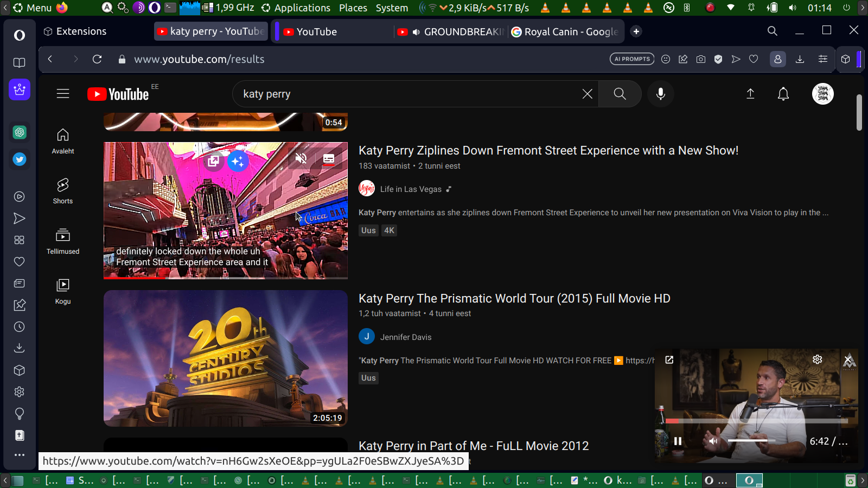Open Prismatic World Tour Full Movie title

[514, 299]
